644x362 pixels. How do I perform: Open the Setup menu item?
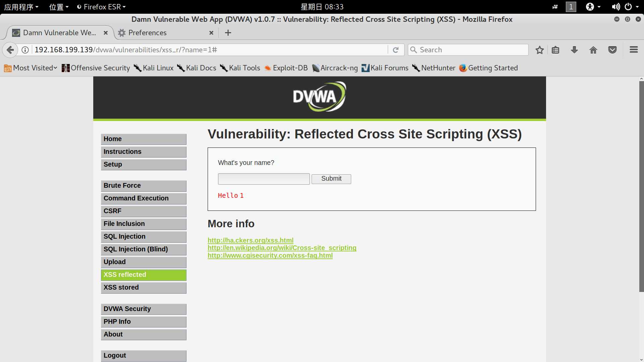point(144,165)
